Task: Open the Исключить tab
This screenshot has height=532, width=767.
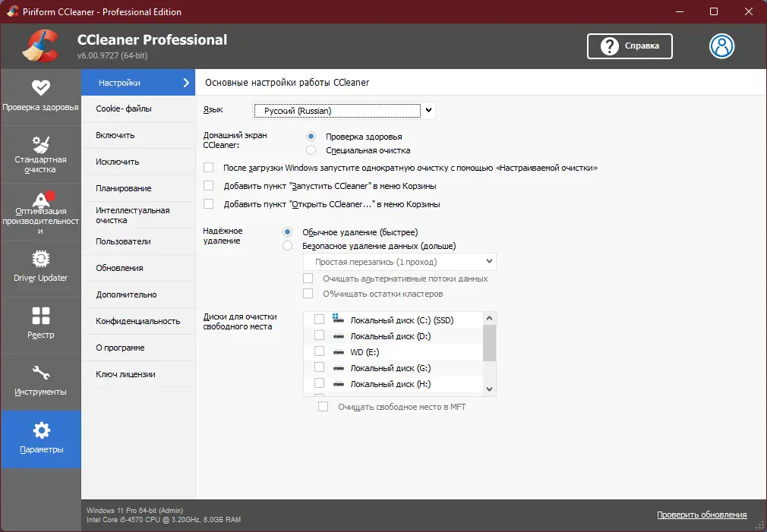Action: click(138, 162)
